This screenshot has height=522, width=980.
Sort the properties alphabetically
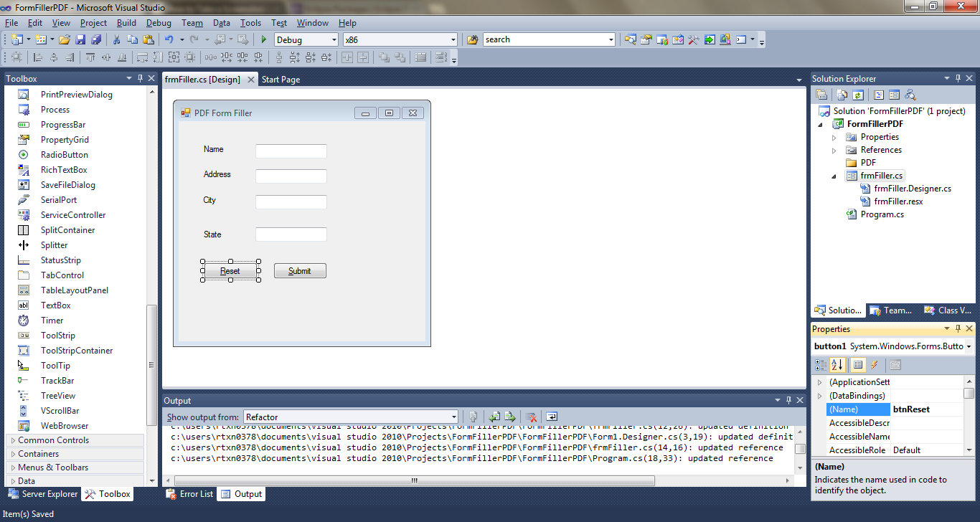click(x=837, y=364)
